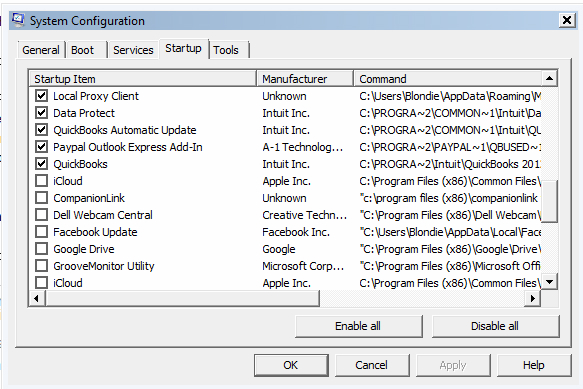The height and width of the screenshot is (389, 583).
Task: Click the PAYPAL~1 command path cell
Action: [450, 147]
